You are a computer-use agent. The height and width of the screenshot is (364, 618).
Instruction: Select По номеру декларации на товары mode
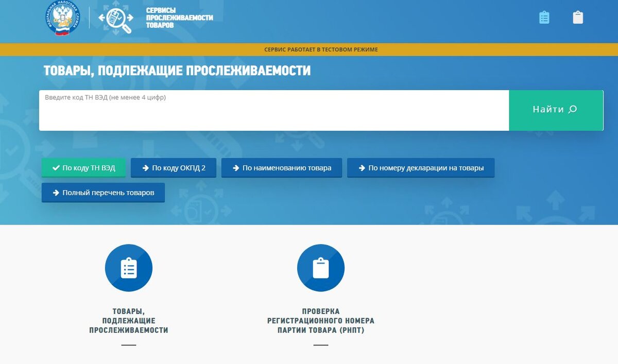pyautogui.click(x=421, y=167)
